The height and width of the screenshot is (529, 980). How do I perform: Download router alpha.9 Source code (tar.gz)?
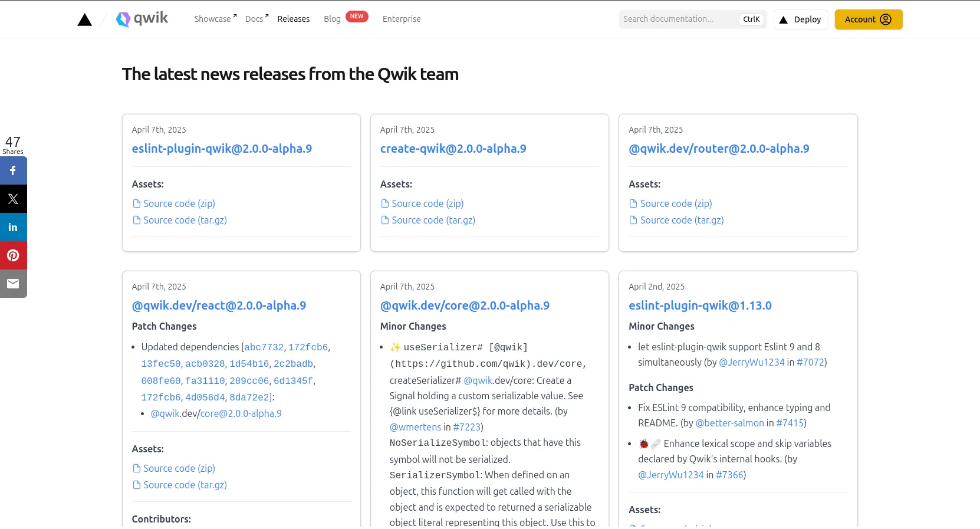(682, 220)
